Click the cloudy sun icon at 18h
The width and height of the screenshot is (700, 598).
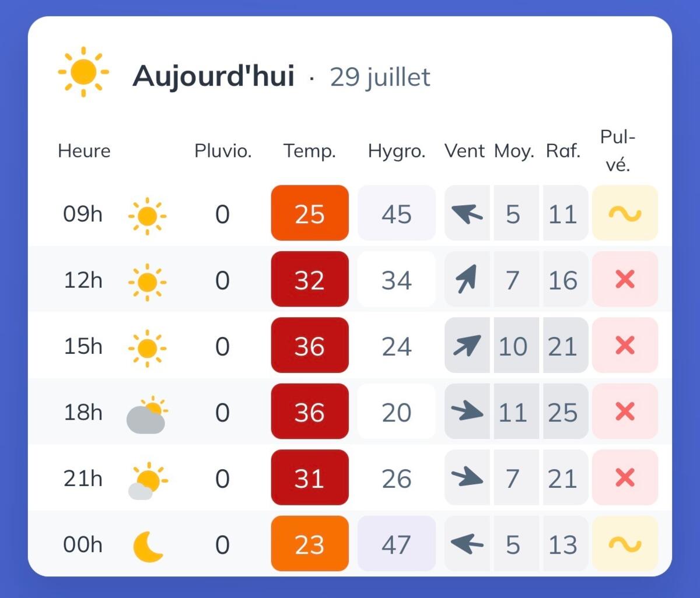(x=147, y=415)
